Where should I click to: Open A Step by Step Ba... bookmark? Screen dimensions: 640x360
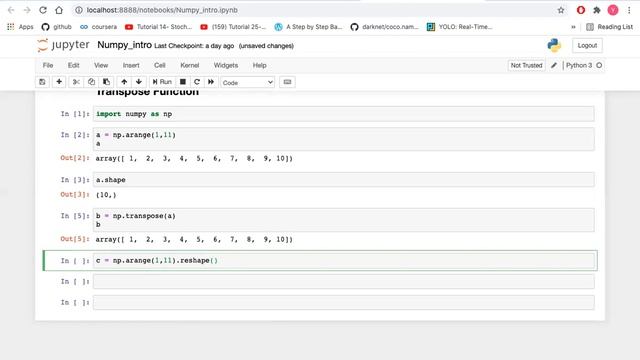pos(308,27)
